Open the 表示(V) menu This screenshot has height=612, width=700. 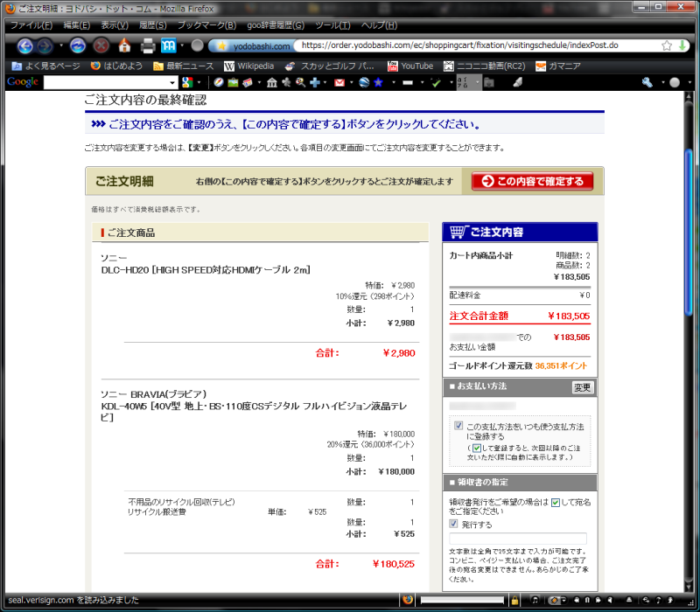[115, 25]
